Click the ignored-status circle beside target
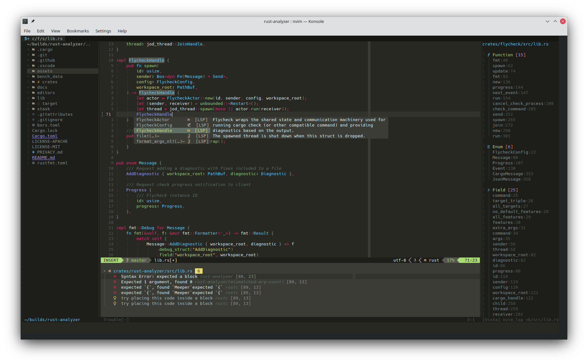The height and width of the screenshot is (364, 588). (38, 104)
